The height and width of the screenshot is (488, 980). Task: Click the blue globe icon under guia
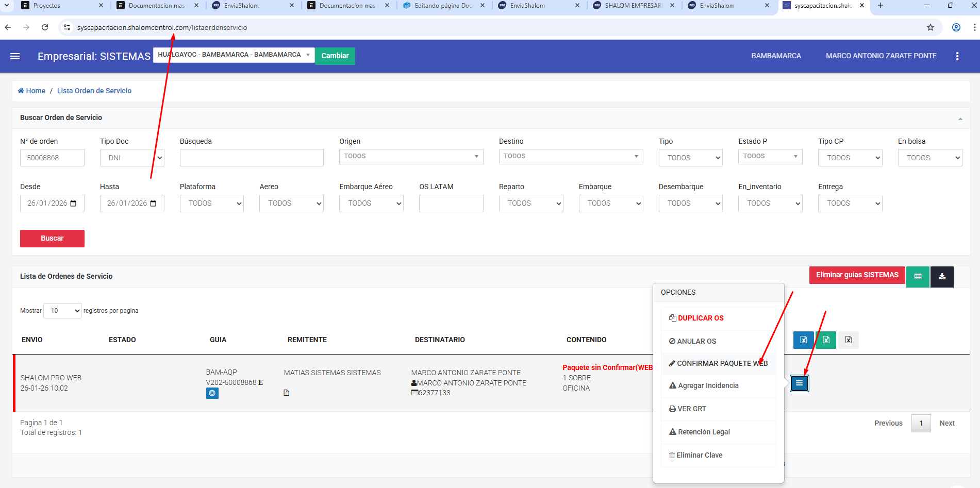click(x=212, y=393)
